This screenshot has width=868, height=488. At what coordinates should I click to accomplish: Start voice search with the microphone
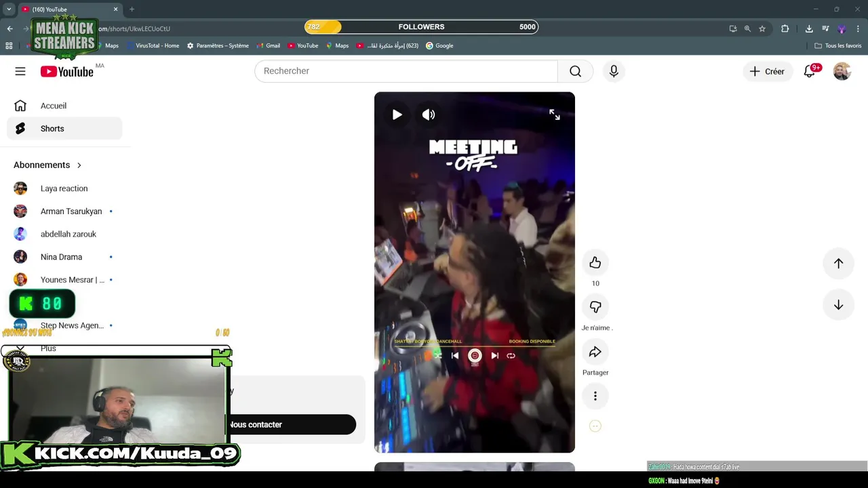point(614,71)
